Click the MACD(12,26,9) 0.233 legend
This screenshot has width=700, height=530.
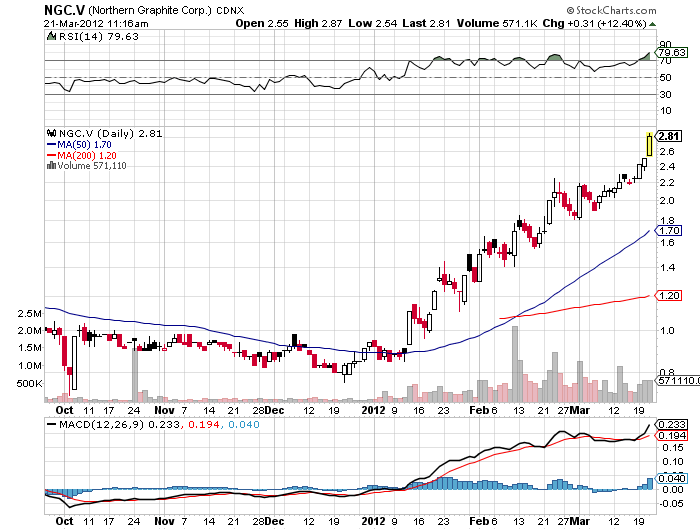(x=113, y=425)
